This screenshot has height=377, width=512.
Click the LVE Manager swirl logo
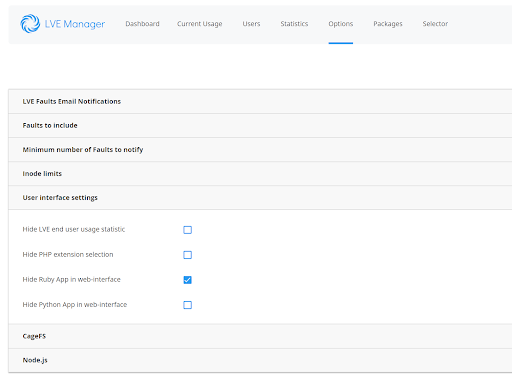click(30, 24)
